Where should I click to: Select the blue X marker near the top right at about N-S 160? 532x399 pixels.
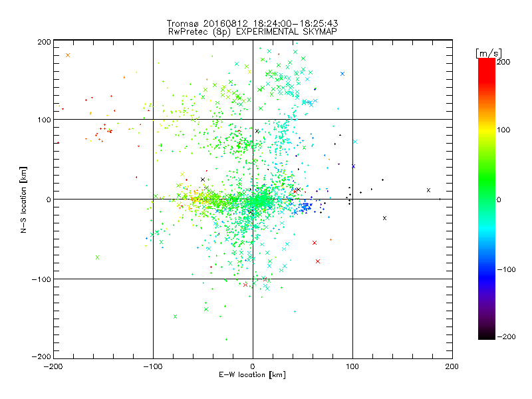(342, 74)
